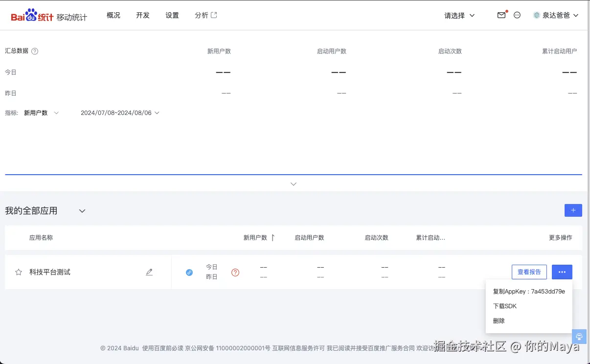Sort by 新用户数 arrow icon
This screenshot has width=590, height=364.
(273, 238)
